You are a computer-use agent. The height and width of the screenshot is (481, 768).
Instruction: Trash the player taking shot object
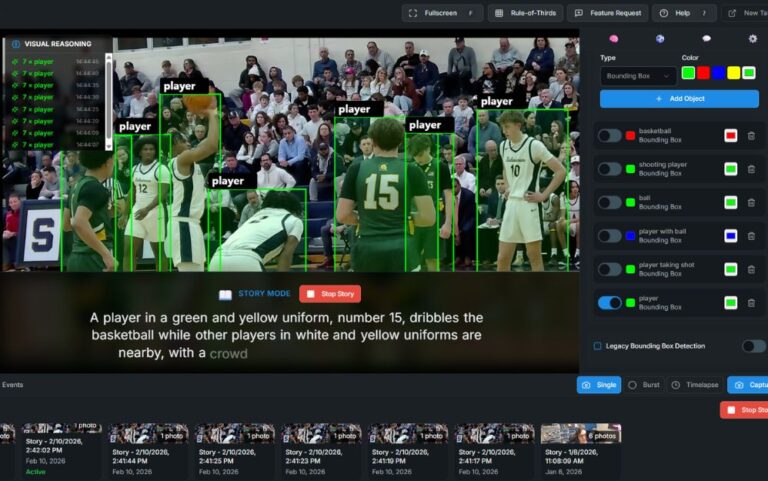click(x=752, y=269)
